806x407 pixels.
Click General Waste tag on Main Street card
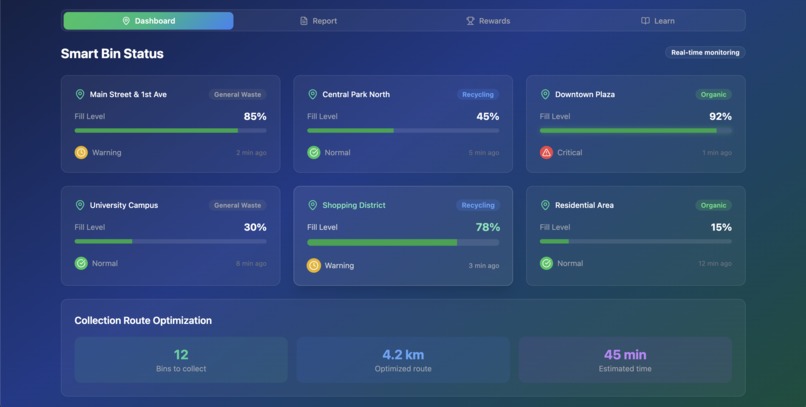pos(237,95)
